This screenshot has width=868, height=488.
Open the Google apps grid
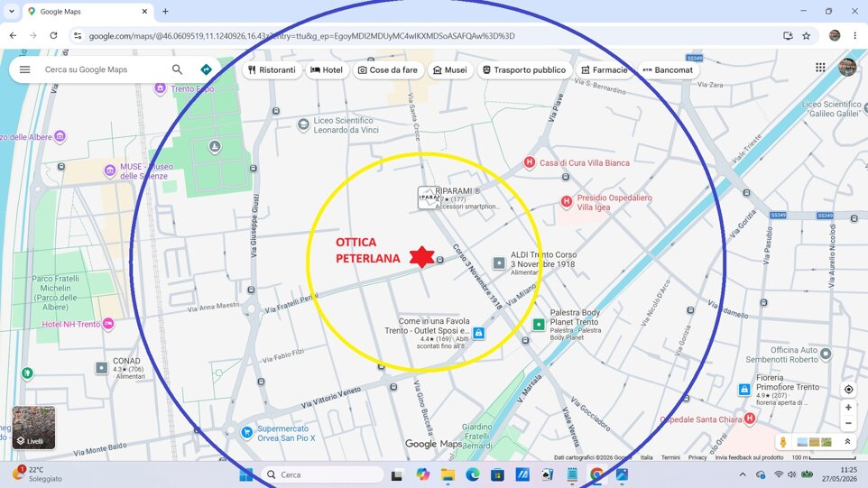[820, 68]
